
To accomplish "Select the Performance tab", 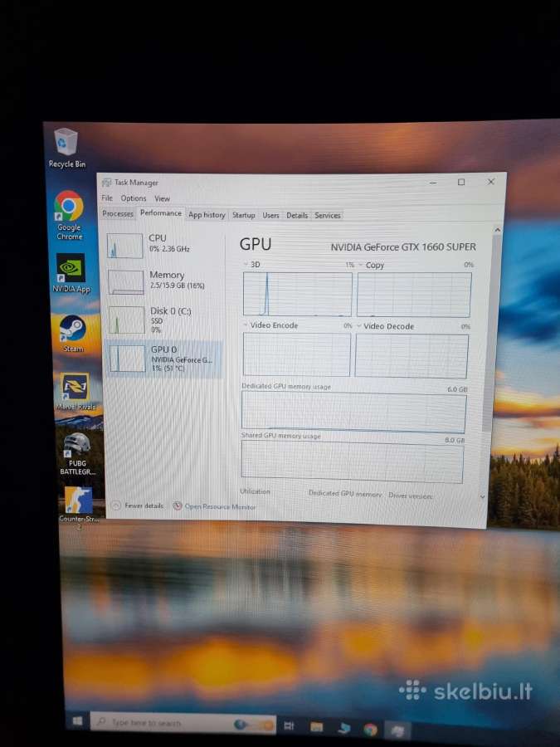I will pos(160,213).
